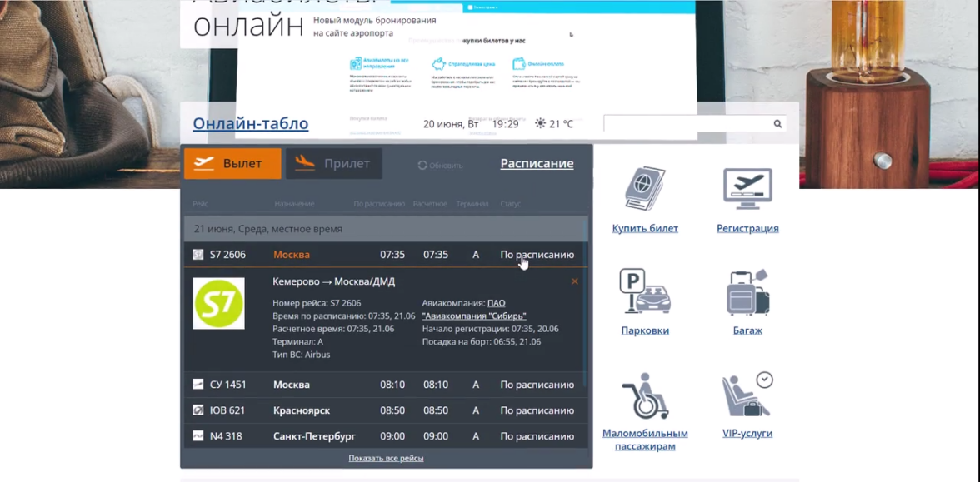Viewport: 980px width, 482px height.
Task: Click the flight board vertical scrollbar
Action: click(585, 301)
